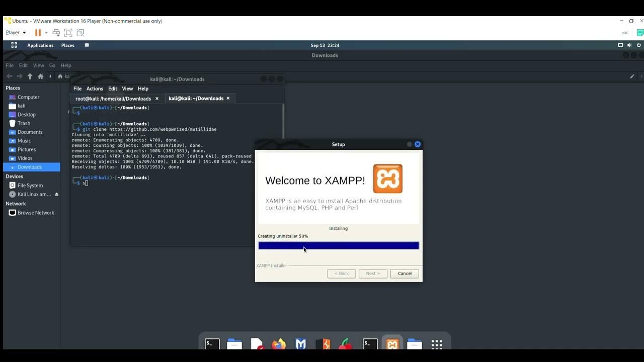644x362 pixels.
Task: Toggle VMware Unity mode icon
Action: pyautogui.click(x=80, y=33)
